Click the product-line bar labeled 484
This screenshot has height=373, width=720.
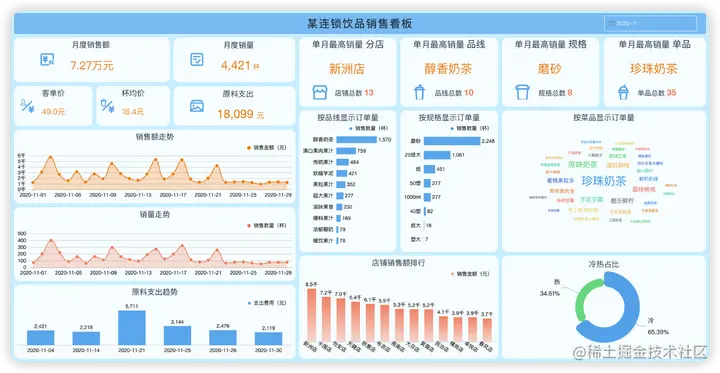[342, 162]
